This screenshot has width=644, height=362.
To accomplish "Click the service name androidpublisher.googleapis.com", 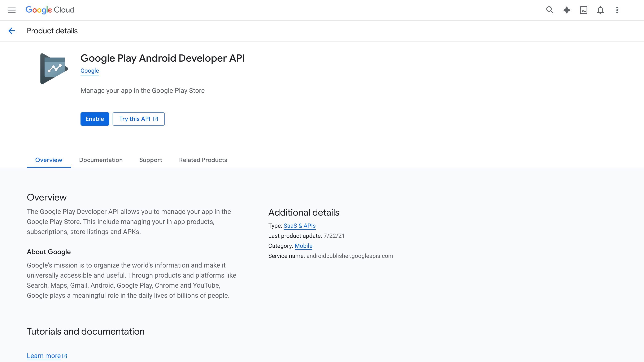I will click(350, 256).
